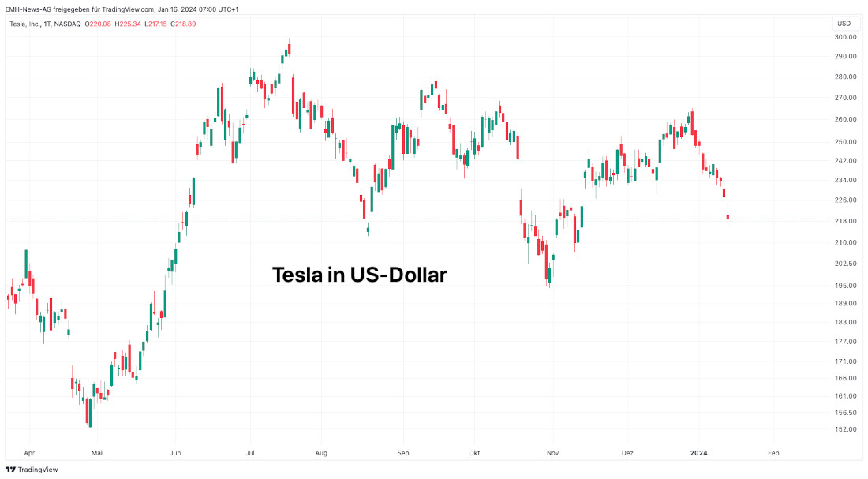Click the Apr label on time axis
Screen dimensions: 868x479
pos(29,453)
